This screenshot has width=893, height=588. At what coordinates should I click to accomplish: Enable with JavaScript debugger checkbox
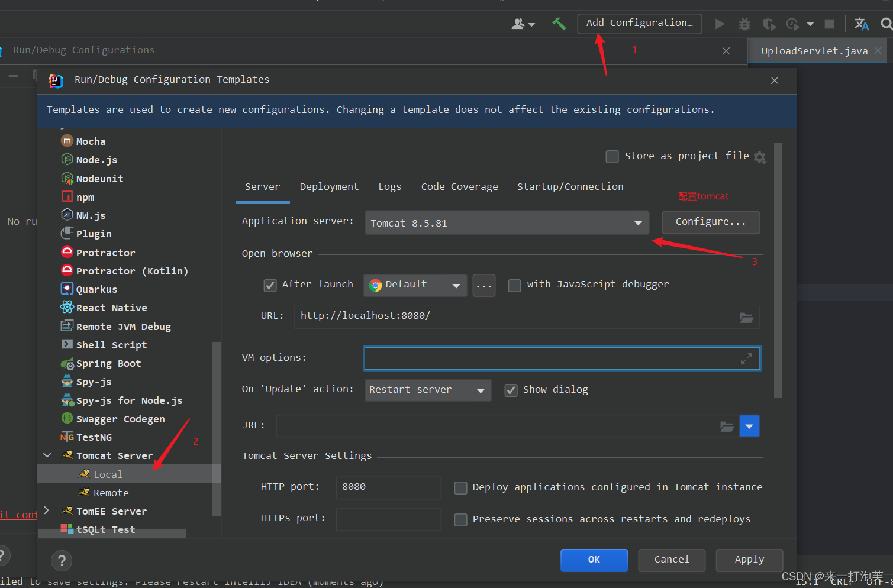tap(515, 286)
